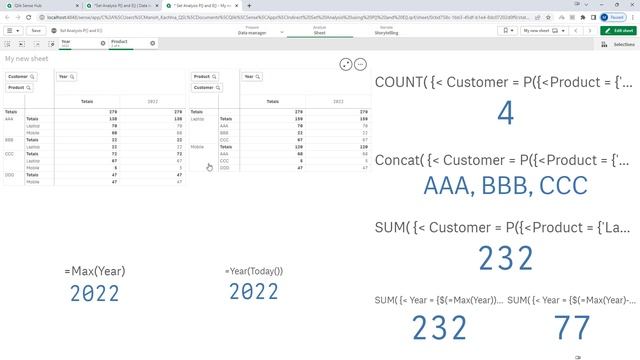Go to next sheet arrow
Image resolution: width=640 pixels, height=360 pixels.
tap(589, 31)
